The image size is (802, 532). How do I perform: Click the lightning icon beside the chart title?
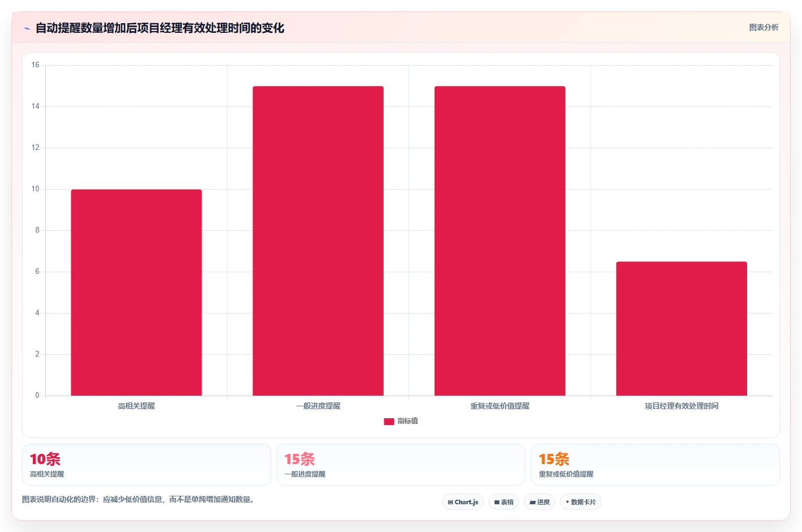[x=27, y=28]
